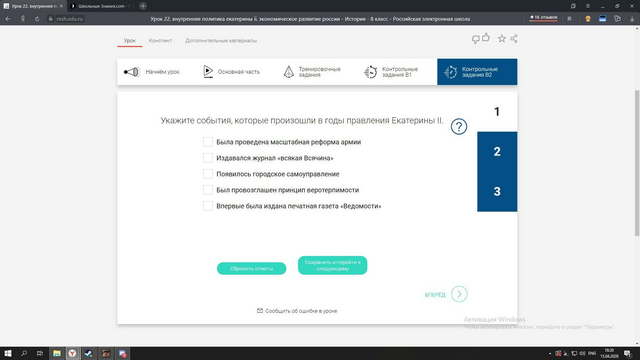Check 'Была проведена масштабная реформа армии'
The width and height of the screenshot is (640, 360).
click(208, 142)
